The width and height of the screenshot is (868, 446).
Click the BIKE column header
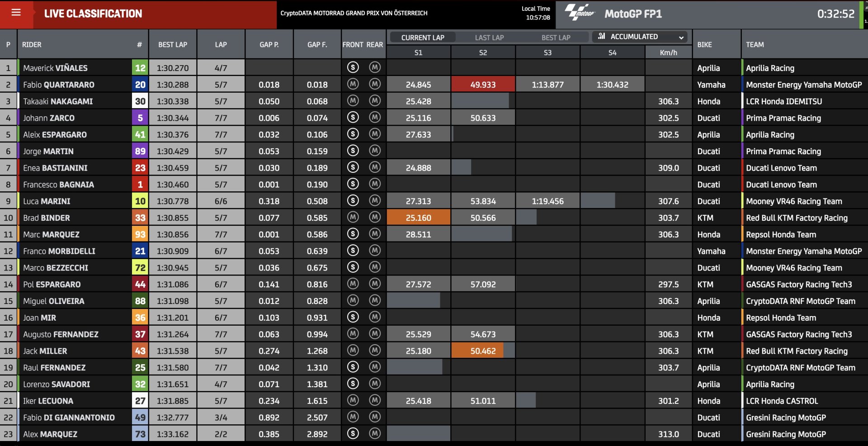704,45
